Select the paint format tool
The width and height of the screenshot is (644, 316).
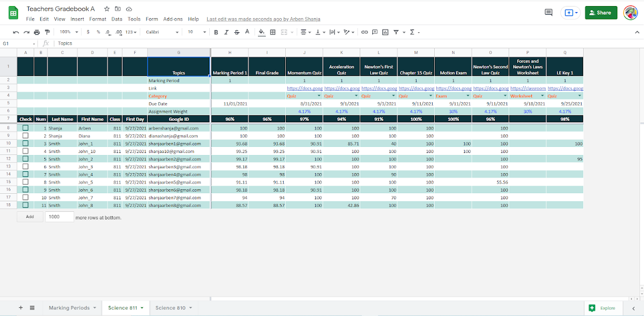tap(47, 32)
